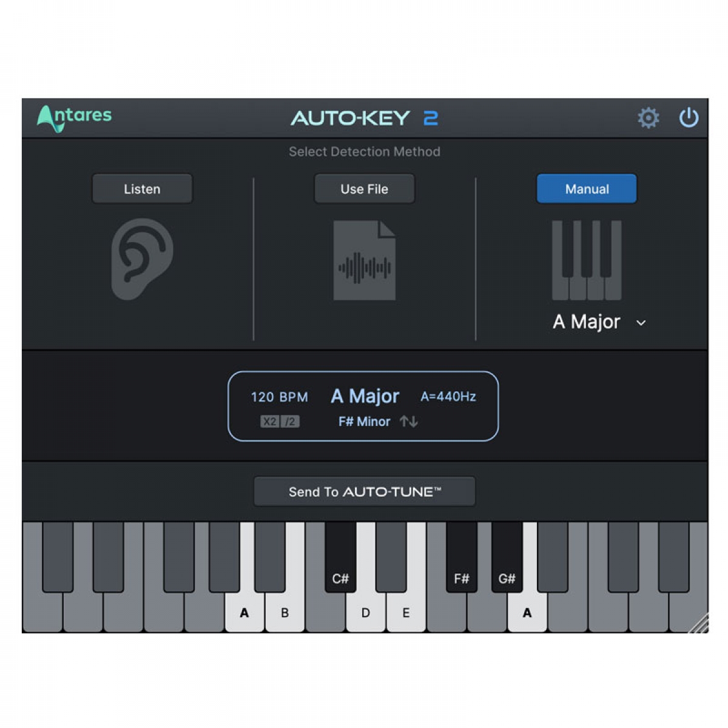This screenshot has height=728, width=728.
Task: Halve the tempo with the /2 button
Action: click(290, 422)
